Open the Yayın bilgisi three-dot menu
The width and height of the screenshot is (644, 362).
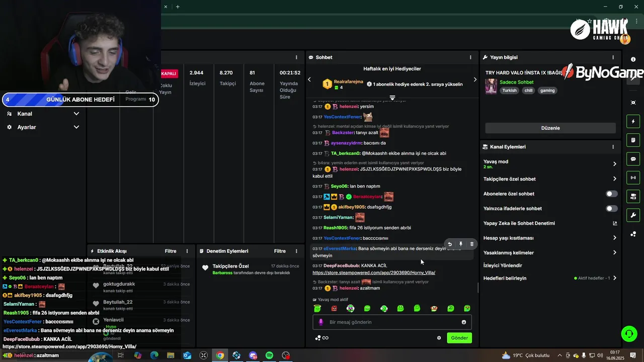pos(613,57)
